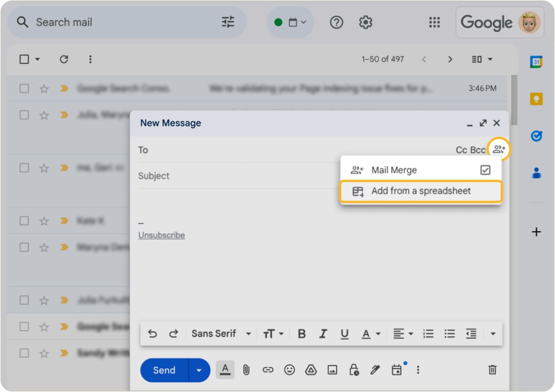Screen dimensions: 555x392
Task: Insert files using Google Drive
Action: [311, 370]
